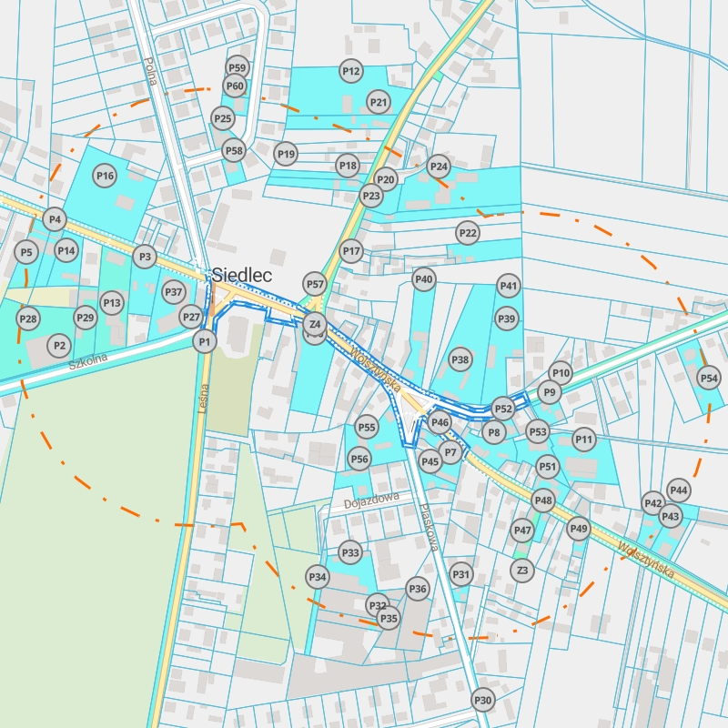Select the P11 marker
Screen dimensions: 728x728
pyautogui.click(x=583, y=440)
